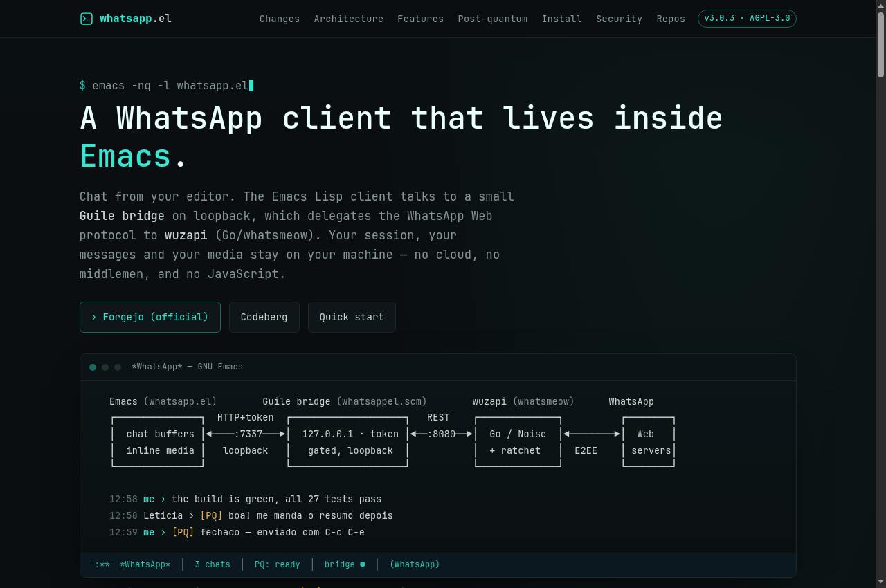Select the '3 chats' modeline entry
Viewport: 886px width, 588px height.
point(213,564)
